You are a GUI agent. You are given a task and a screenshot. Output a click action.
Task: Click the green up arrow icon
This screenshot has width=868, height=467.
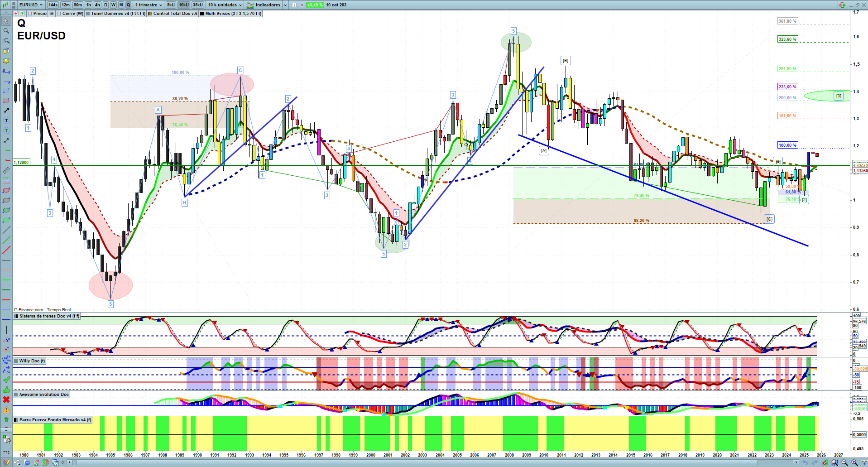click(x=6, y=419)
